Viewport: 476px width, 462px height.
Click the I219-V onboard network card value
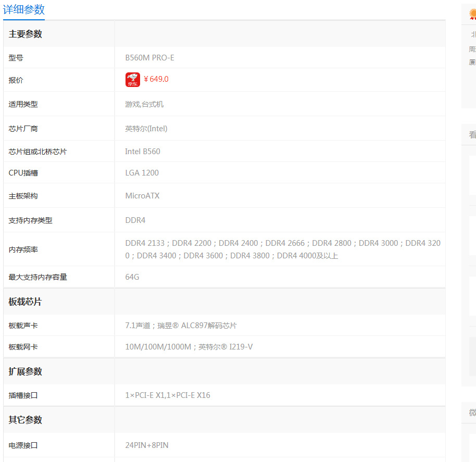189,347
